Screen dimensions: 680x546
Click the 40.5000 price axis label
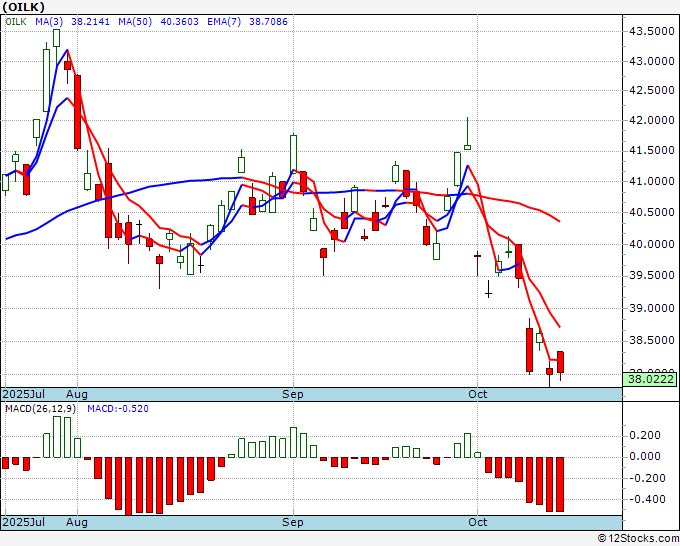[652, 213]
